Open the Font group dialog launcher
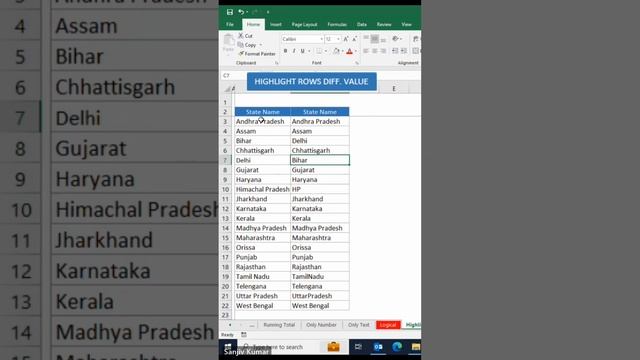640x360 pixels. click(357, 63)
